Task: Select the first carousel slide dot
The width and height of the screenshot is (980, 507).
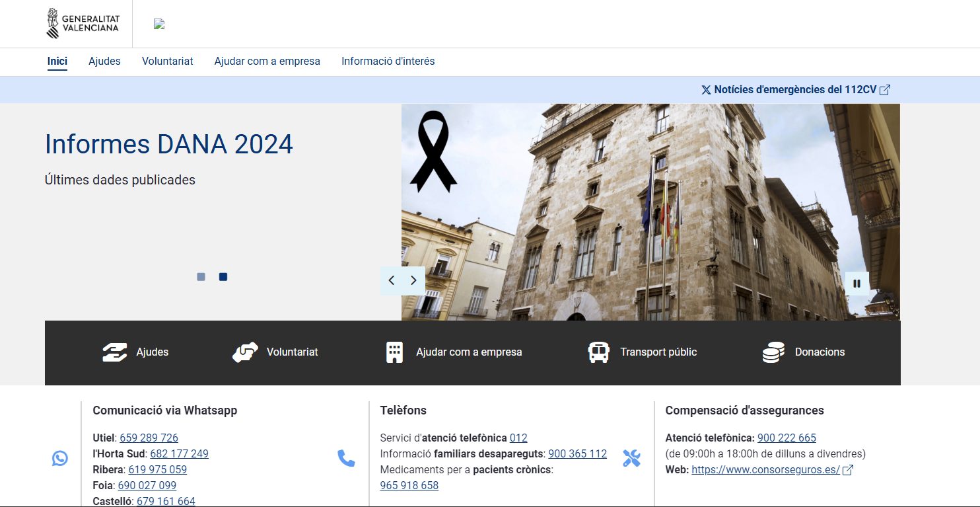Action: [201, 277]
